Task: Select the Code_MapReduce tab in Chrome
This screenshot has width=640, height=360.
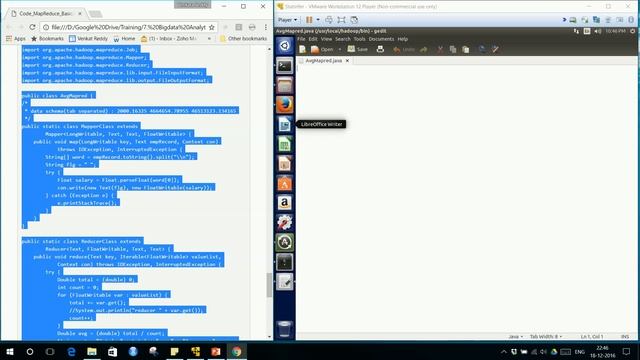Action: click(x=46, y=13)
